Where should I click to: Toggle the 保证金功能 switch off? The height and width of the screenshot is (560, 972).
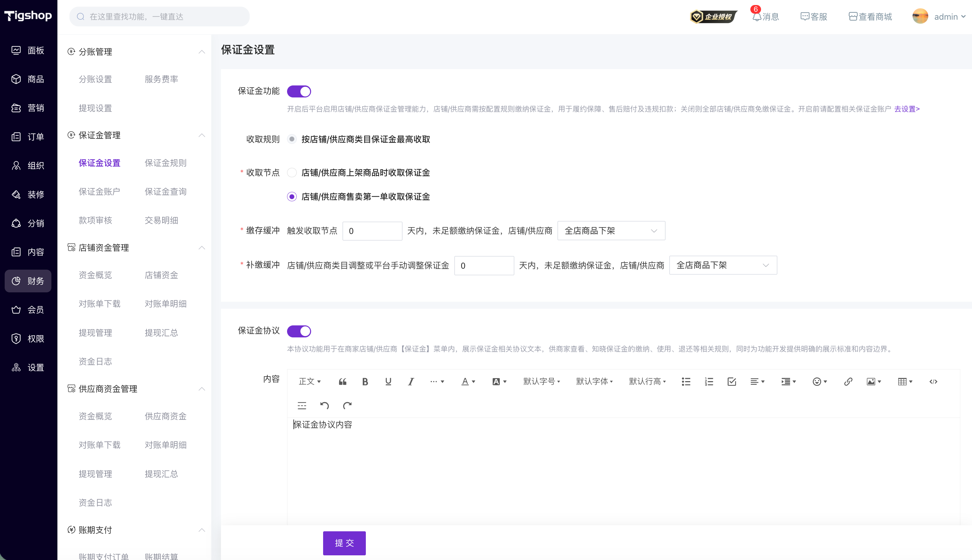coord(299,91)
